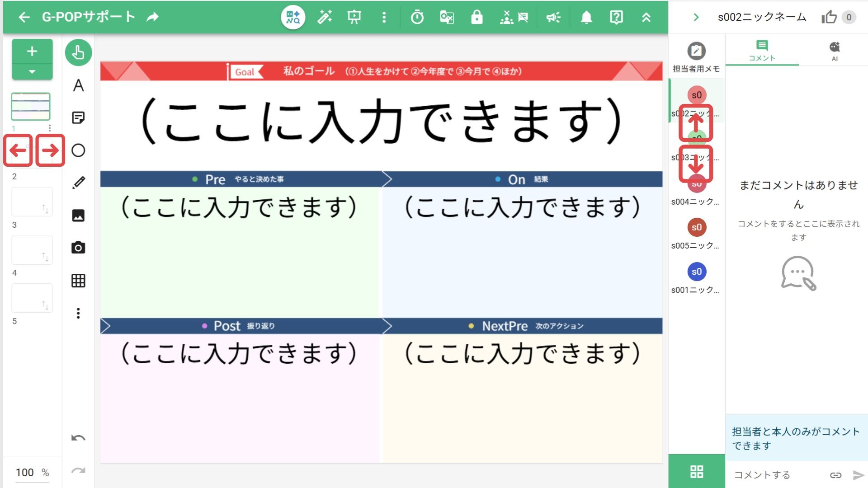This screenshot has width=868, height=488.
Task: Open the help question mark icon
Action: point(617,17)
